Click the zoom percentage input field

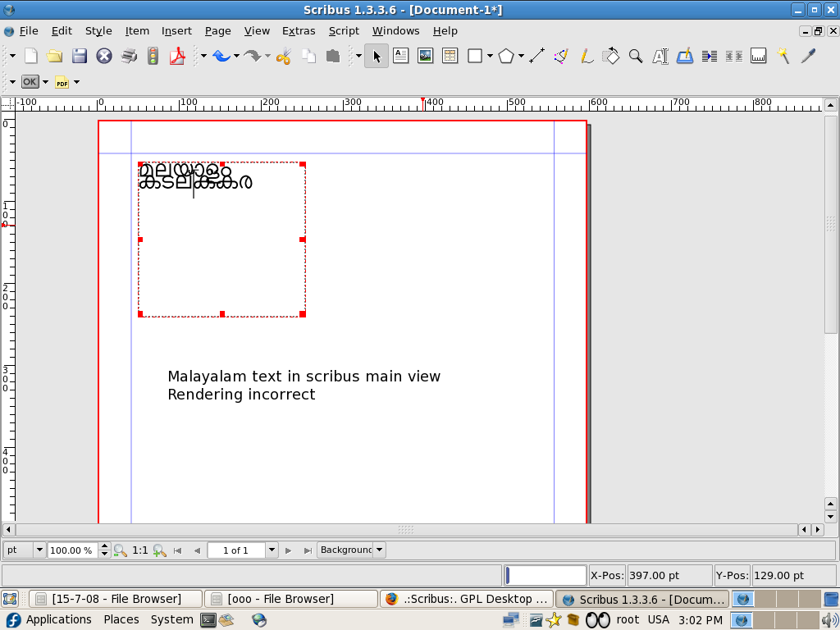[x=72, y=550]
